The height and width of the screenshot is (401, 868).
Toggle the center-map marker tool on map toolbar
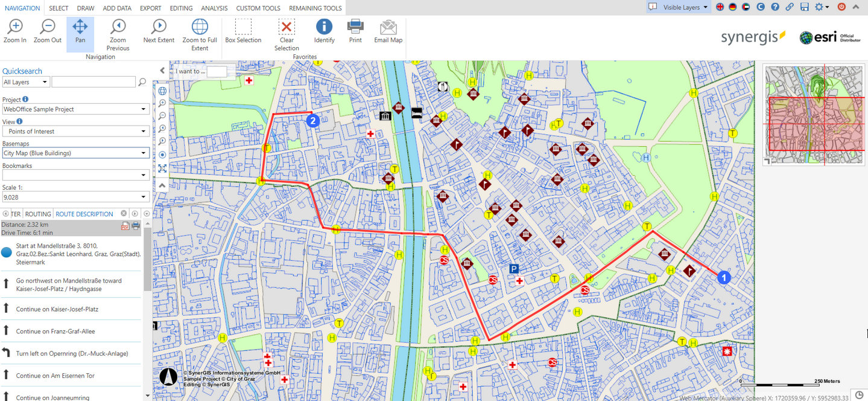point(162,155)
